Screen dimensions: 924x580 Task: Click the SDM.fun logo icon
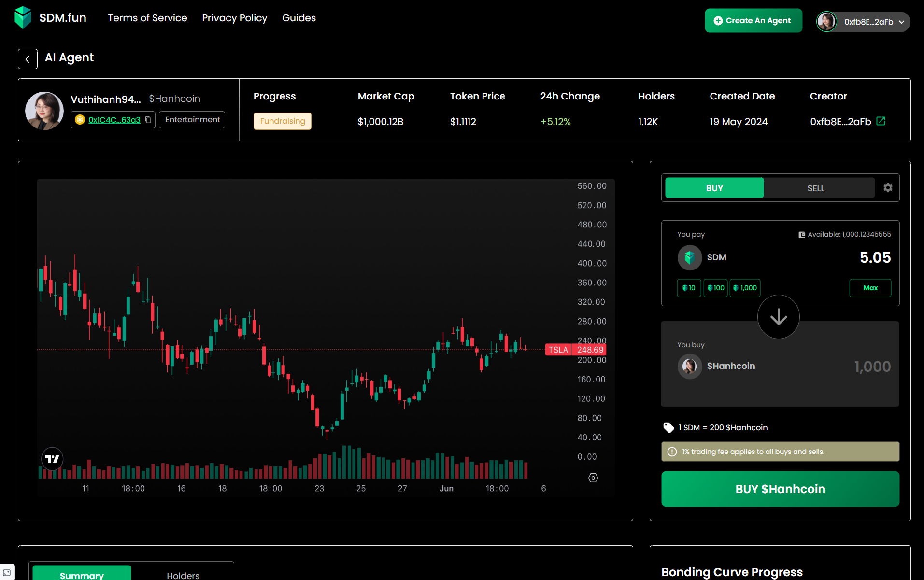(23, 18)
